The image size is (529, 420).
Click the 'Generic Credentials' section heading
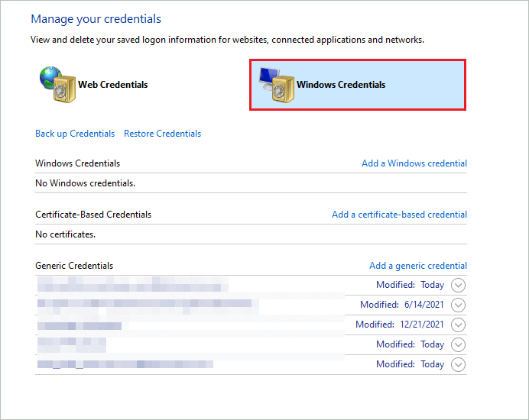click(x=74, y=266)
